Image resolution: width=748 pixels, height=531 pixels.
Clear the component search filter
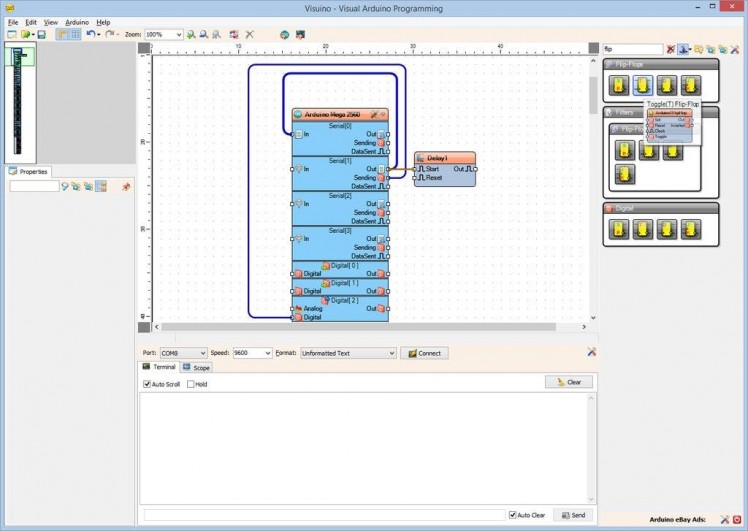click(x=671, y=49)
